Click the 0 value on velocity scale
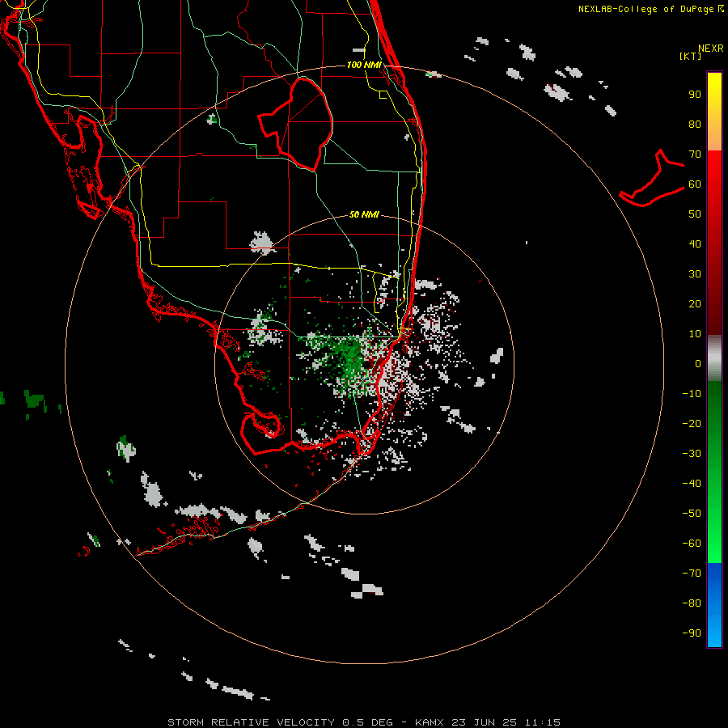 [698, 363]
